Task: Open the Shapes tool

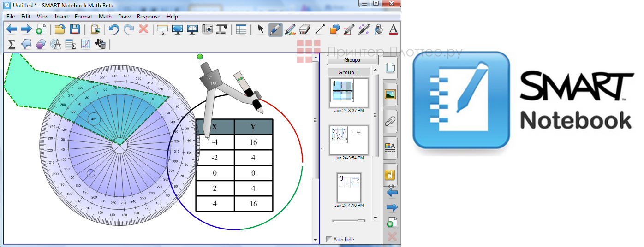Action: click(334, 29)
